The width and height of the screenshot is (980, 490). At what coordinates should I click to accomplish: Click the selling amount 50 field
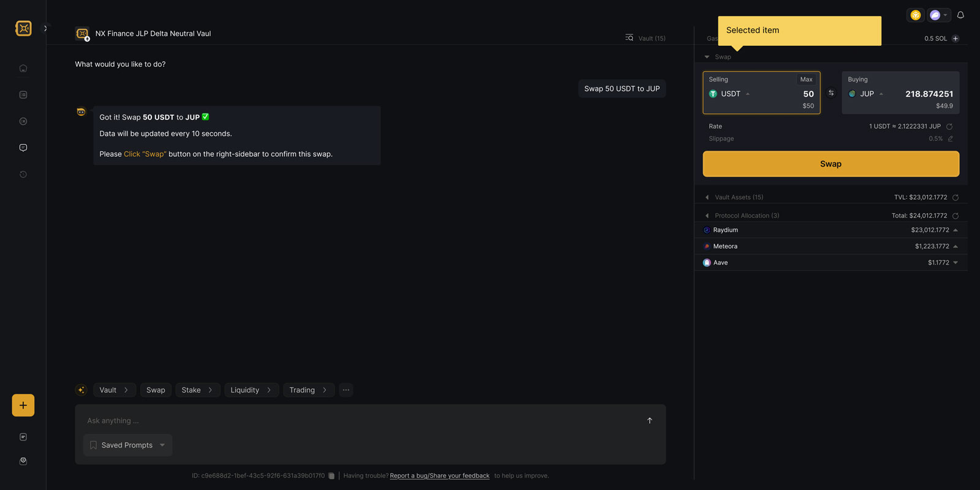809,94
